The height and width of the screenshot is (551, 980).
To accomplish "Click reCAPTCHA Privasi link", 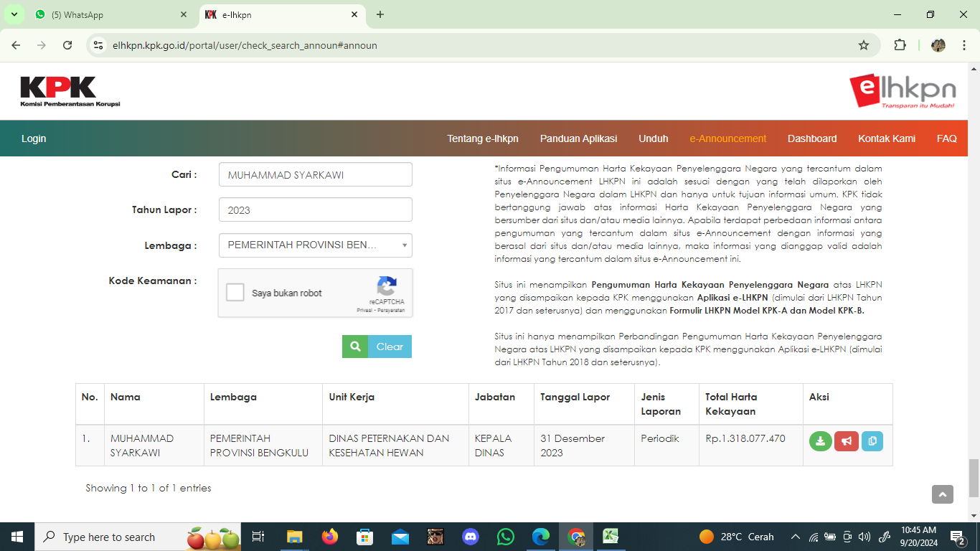I will (365, 311).
